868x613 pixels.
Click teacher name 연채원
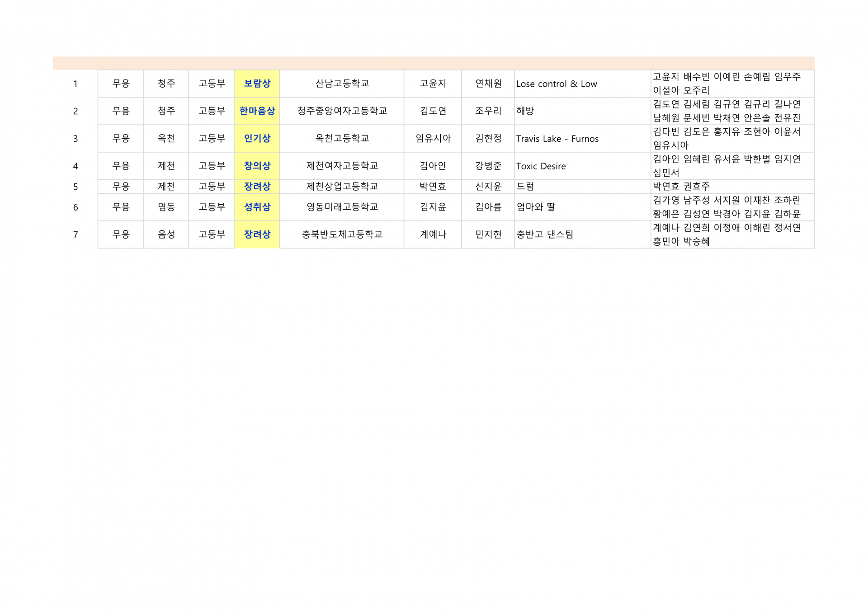pyautogui.click(x=488, y=84)
